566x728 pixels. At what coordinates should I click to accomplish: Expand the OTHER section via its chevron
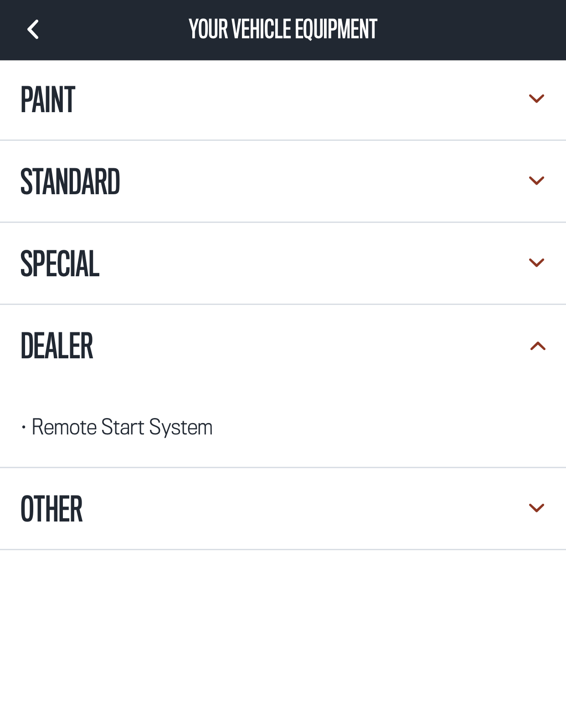coord(536,508)
